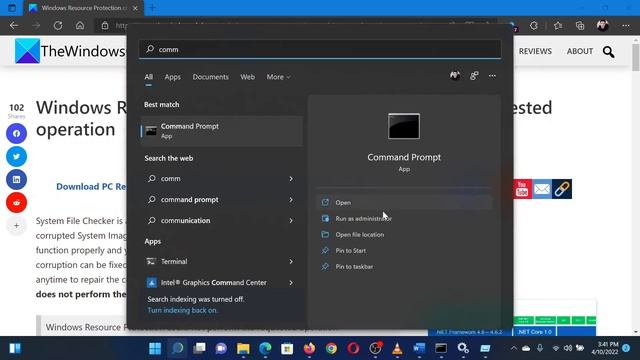Click the share/connected accounts icon in search panel
Screen dimensions: 640x360
click(x=474, y=76)
